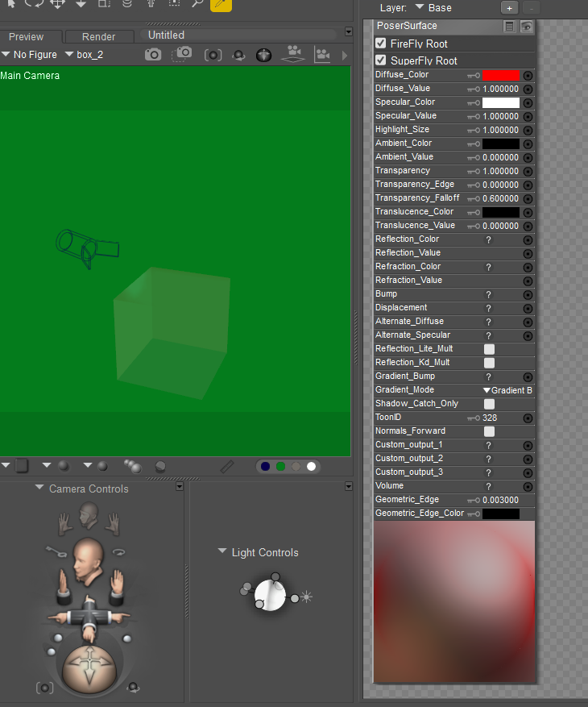Click the three-spheres depth cue icon
The image size is (588, 707).
(133, 466)
